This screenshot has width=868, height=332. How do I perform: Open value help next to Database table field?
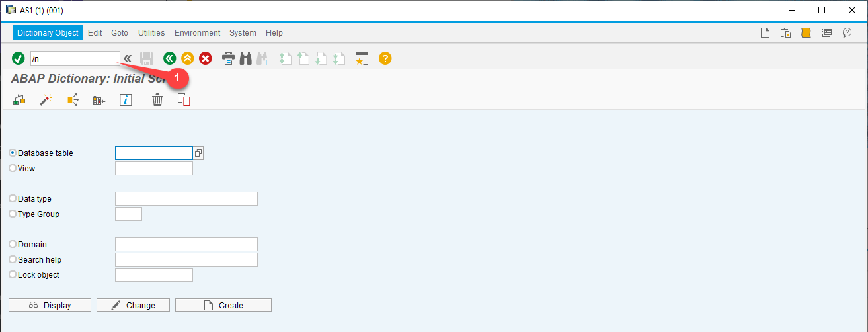pos(198,153)
